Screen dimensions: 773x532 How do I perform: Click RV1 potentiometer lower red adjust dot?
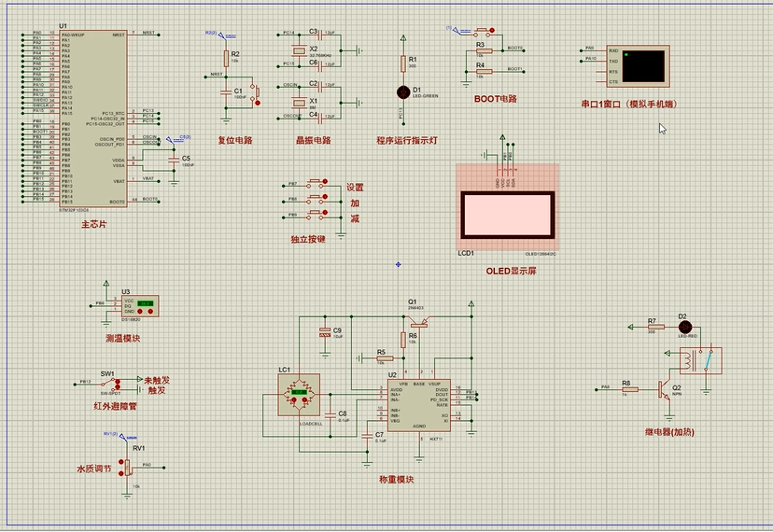tap(121, 474)
